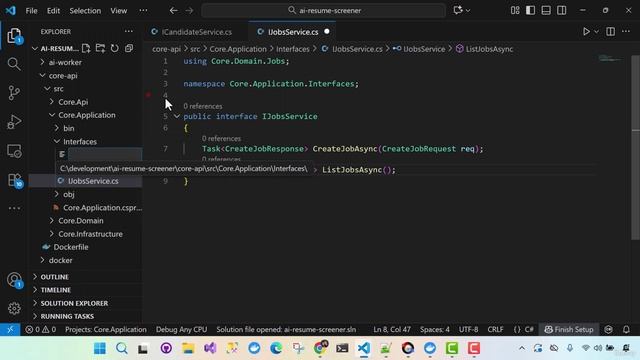Open the File menu

(x=31, y=11)
